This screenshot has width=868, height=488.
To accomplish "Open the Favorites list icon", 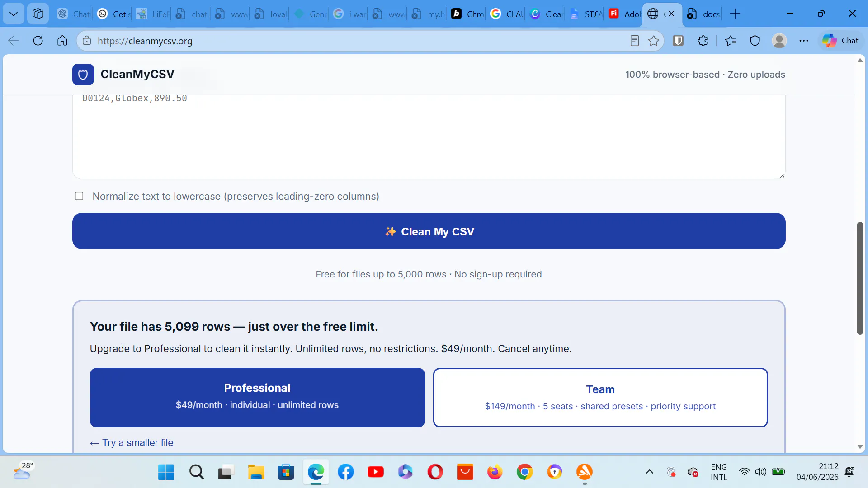I will 731,41.
